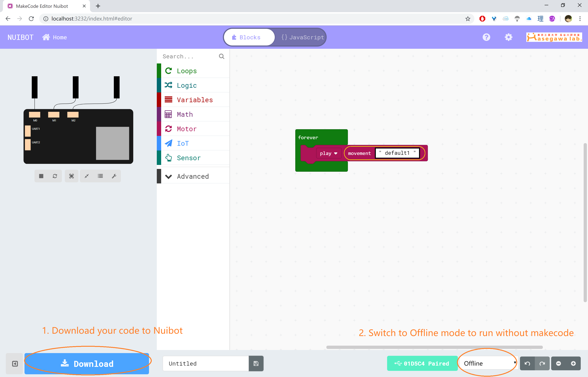Viewport: 588px width, 377px height.
Task: Open the Motor blocks category
Action: pos(187,129)
